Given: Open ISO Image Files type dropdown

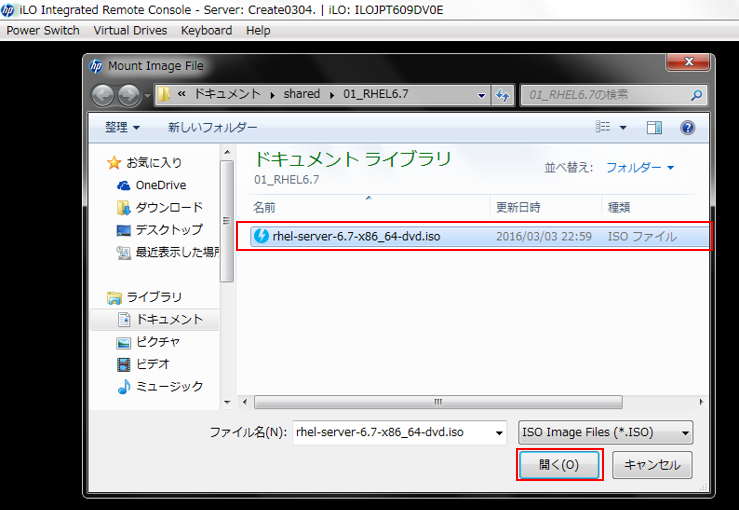Looking at the screenshot, I should 605,432.
